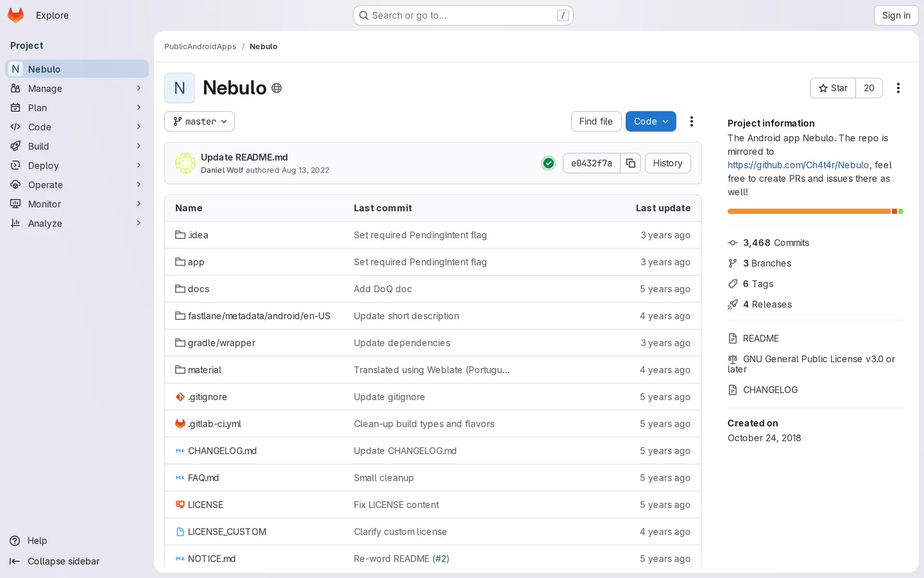Image resolution: width=924 pixels, height=578 pixels.
Task: Focus the Search or go to field
Action: 463,15
